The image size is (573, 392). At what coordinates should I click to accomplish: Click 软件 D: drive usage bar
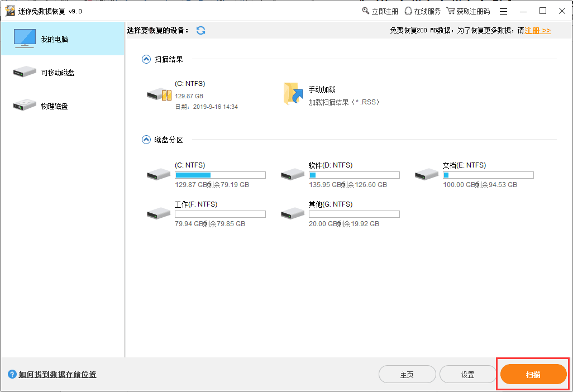click(x=354, y=175)
